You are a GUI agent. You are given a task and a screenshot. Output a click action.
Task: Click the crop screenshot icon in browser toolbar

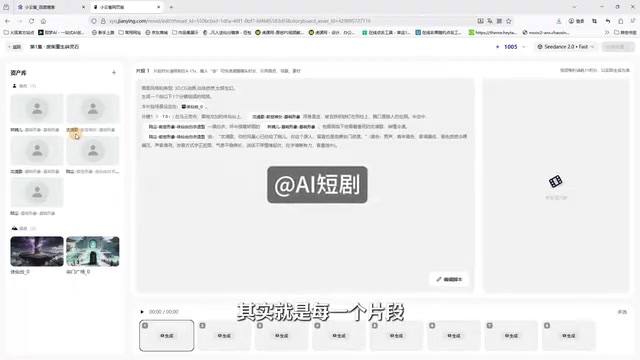pos(594,21)
